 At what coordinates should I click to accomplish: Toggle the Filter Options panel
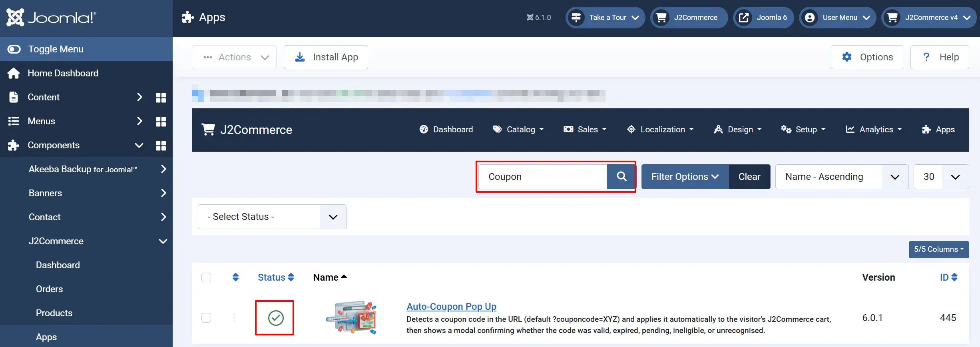pos(685,177)
